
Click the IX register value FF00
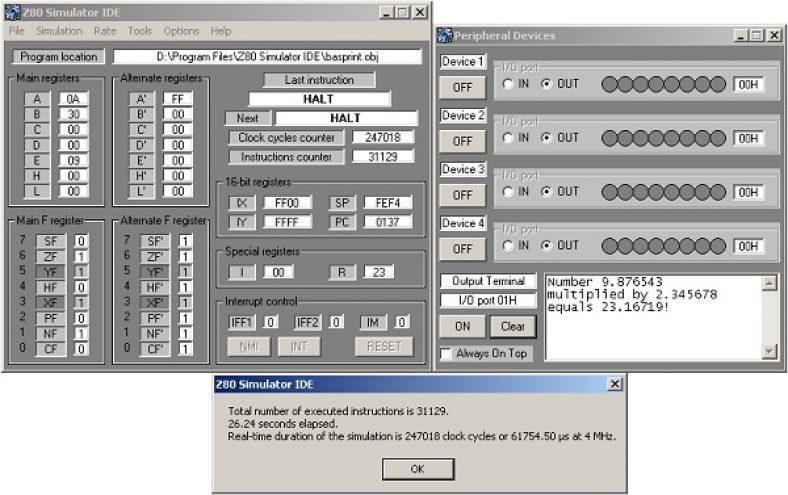tap(287, 203)
